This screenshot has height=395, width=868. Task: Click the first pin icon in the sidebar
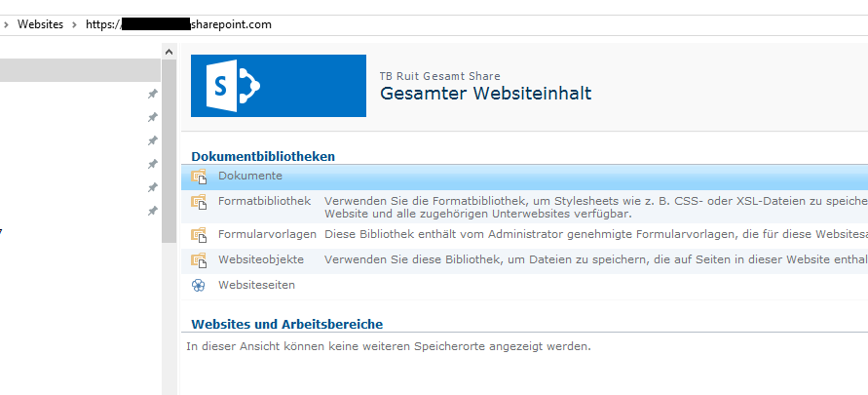pos(152,95)
